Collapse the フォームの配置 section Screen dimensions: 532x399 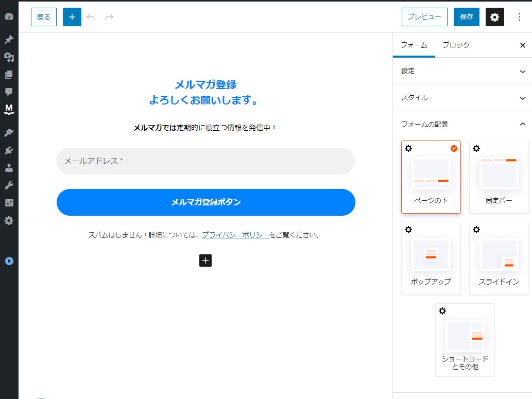click(x=462, y=124)
